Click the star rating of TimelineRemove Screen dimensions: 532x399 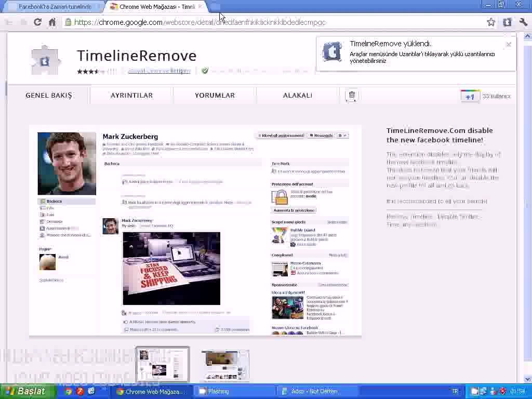pyautogui.click(x=91, y=71)
